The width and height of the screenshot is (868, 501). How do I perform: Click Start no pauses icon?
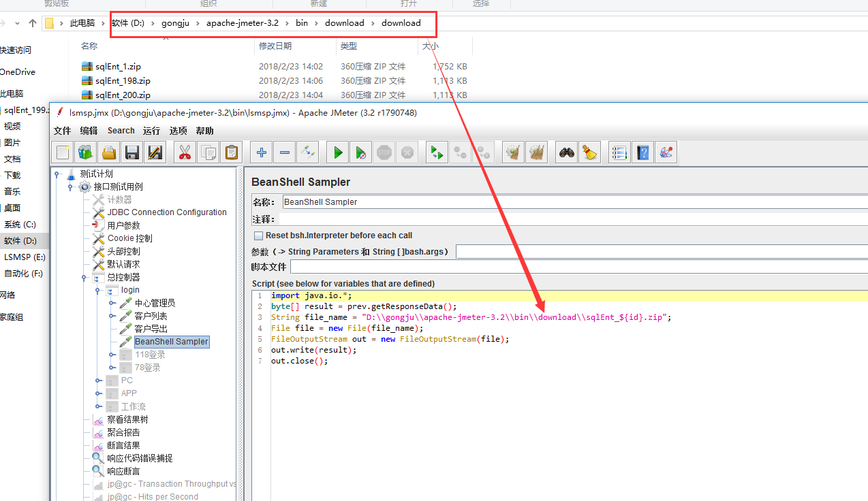(360, 152)
